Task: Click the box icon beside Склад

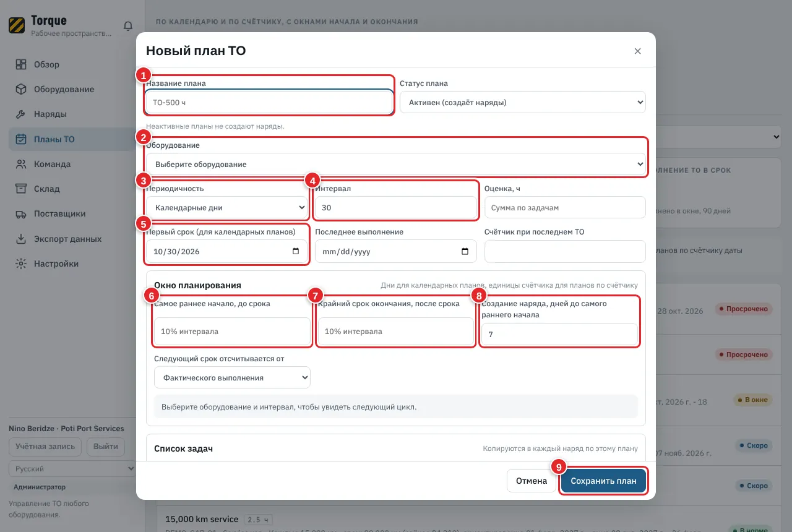Action: tap(21, 189)
